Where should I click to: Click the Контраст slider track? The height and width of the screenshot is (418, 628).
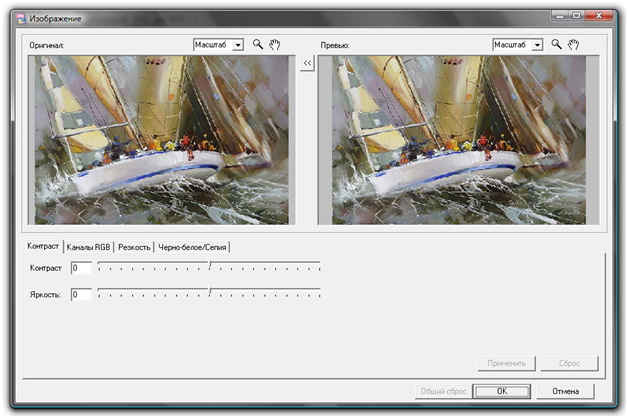pos(209,268)
